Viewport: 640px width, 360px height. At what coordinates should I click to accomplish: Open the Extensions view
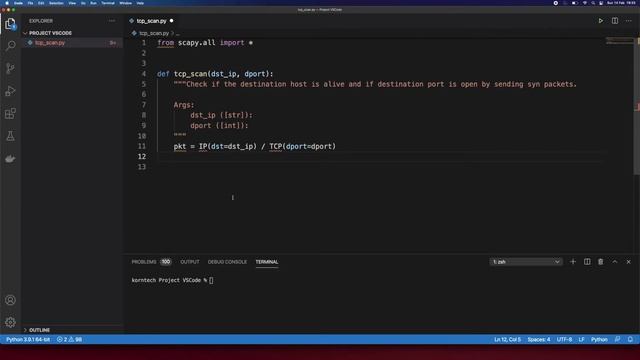(x=10, y=113)
